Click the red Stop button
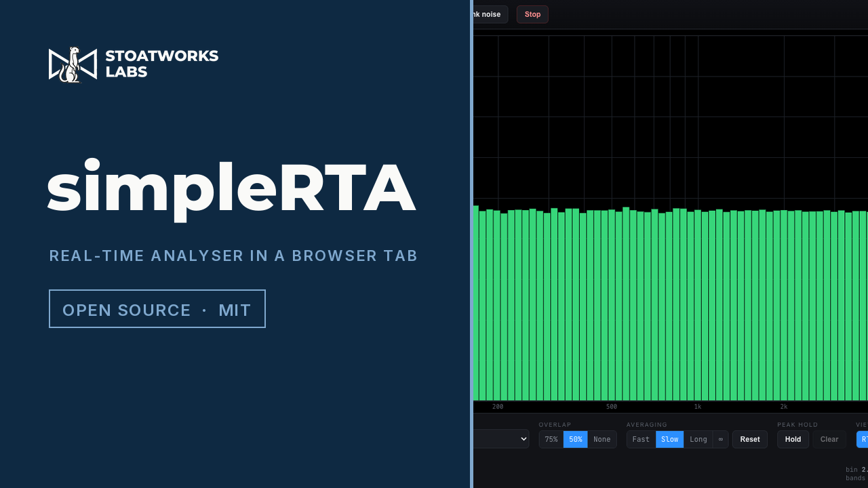The image size is (868, 488). point(532,14)
